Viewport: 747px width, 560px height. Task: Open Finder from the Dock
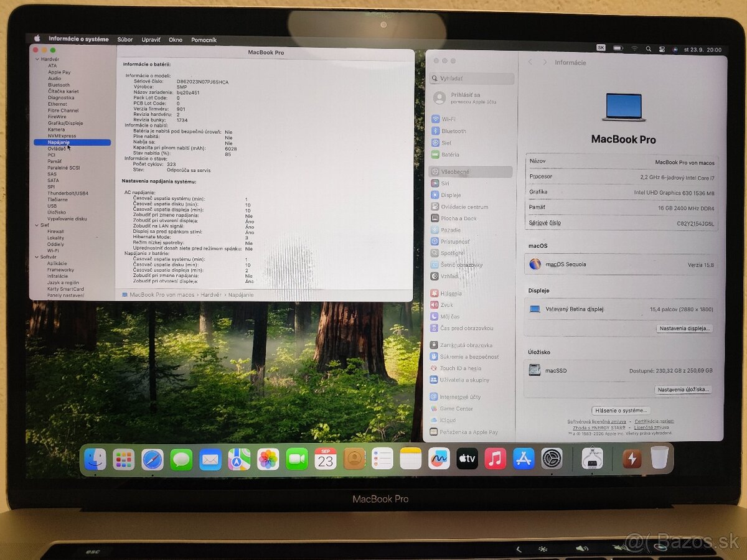pyautogui.click(x=95, y=459)
